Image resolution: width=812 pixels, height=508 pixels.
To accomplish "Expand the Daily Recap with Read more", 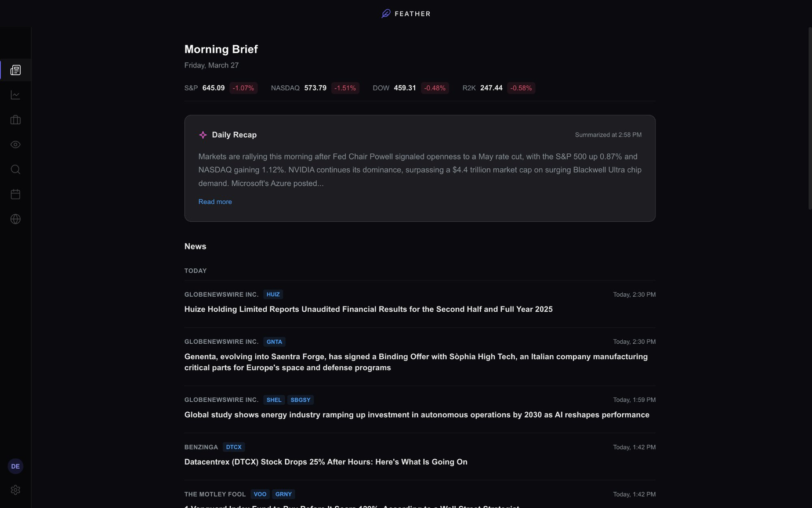I will pyautogui.click(x=215, y=201).
